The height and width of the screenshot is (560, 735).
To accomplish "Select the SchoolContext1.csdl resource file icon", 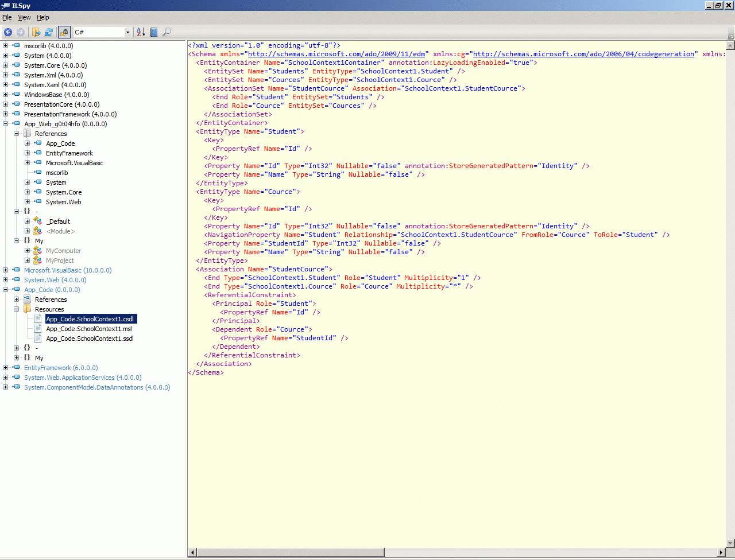I will coord(38,318).
